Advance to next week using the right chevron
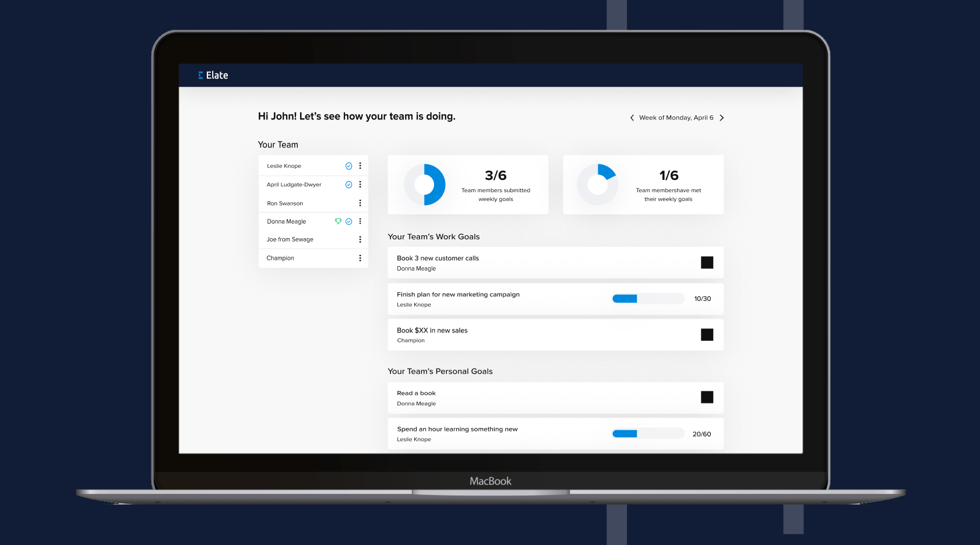The width and height of the screenshot is (980, 545). (x=722, y=118)
